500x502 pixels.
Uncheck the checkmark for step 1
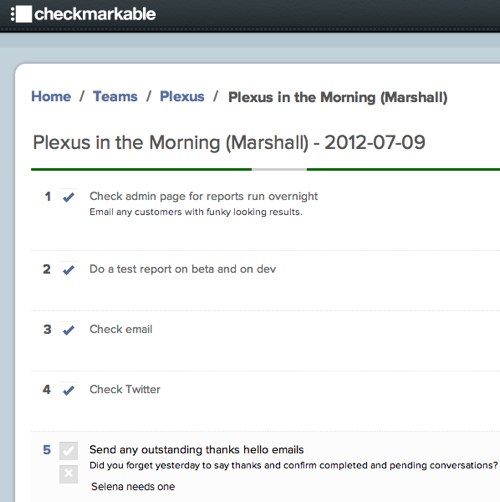[x=69, y=197]
